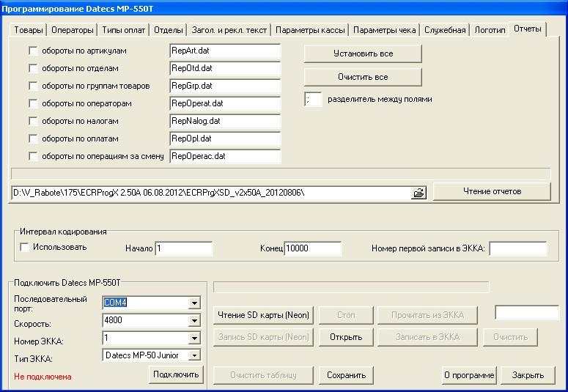Click the progress bar below report checkboxes

pos(281,174)
